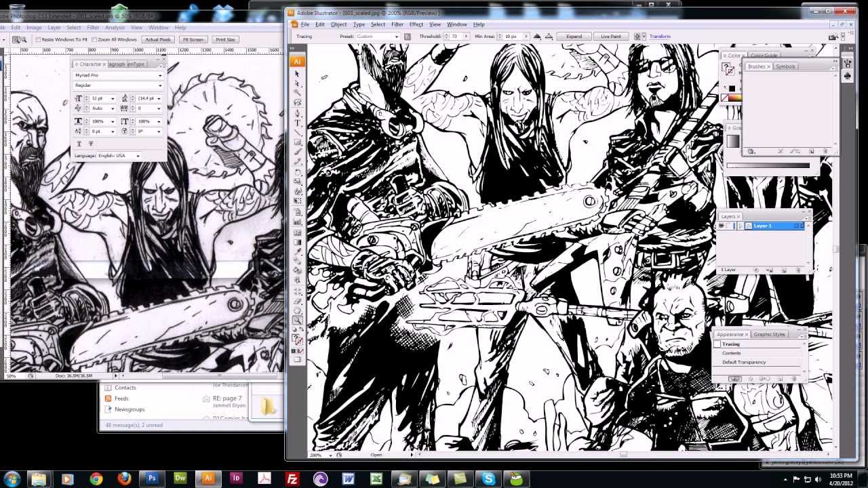This screenshot has width=868, height=488.
Task: Click the Live Paint button
Action: (x=610, y=37)
